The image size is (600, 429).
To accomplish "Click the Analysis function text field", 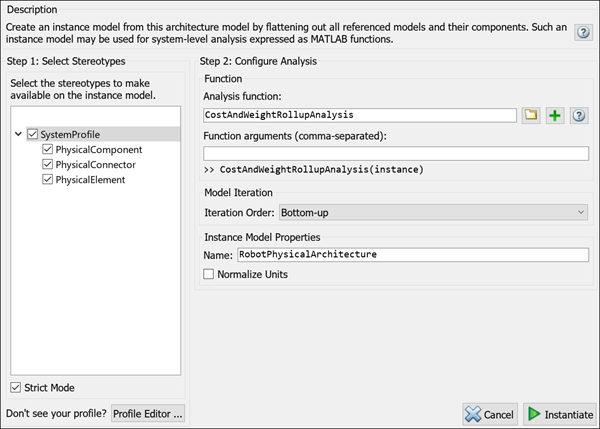I will [x=359, y=115].
